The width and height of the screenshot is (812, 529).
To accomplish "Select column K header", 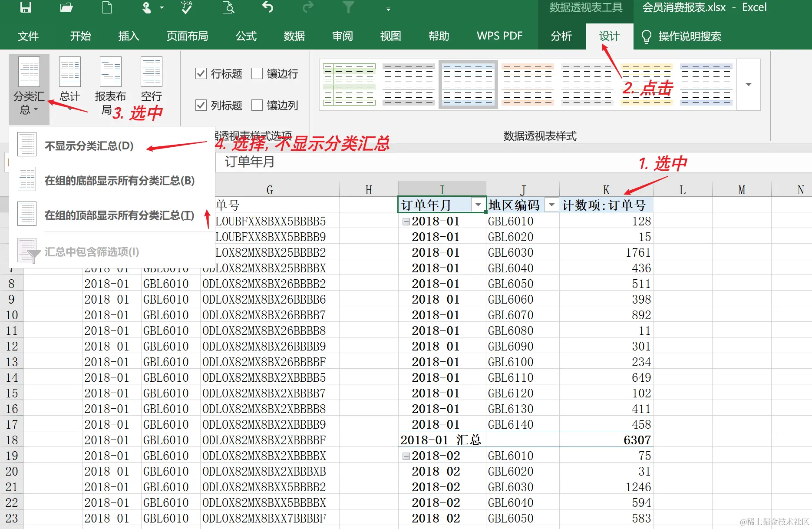I will pyautogui.click(x=606, y=189).
